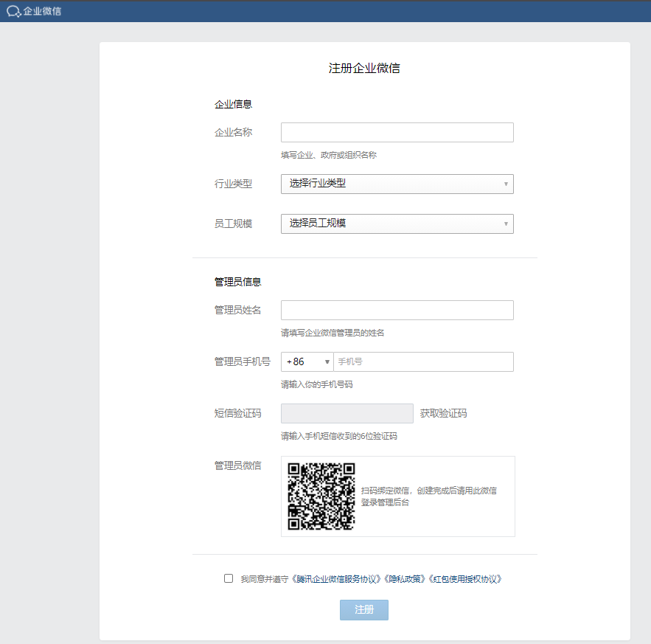Click the 管理员手机号 field label
The width and height of the screenshot is (651, 644).
point(242,362)
